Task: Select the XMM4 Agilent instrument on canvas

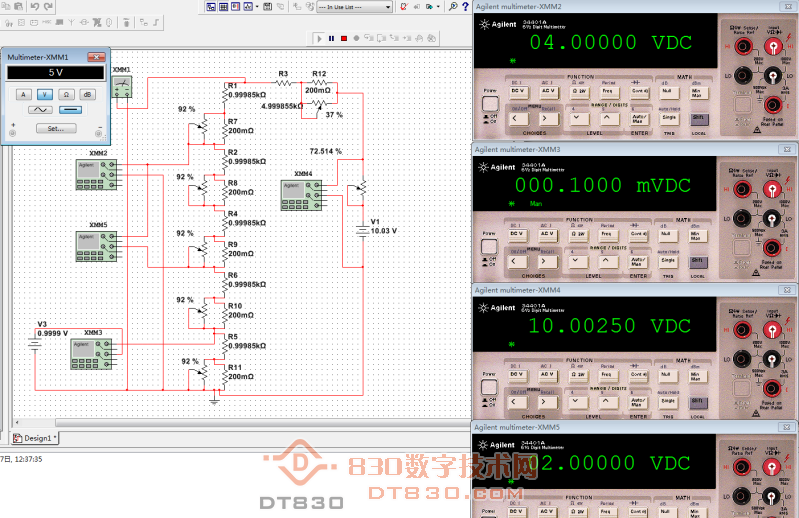Action: [x=298, y=194]
